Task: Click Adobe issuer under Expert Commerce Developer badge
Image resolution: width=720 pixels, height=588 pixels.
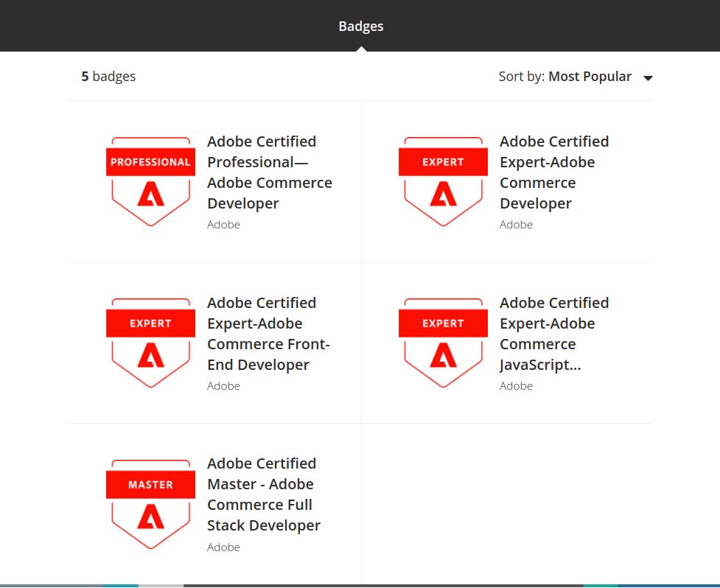Action: pos(516,225)
